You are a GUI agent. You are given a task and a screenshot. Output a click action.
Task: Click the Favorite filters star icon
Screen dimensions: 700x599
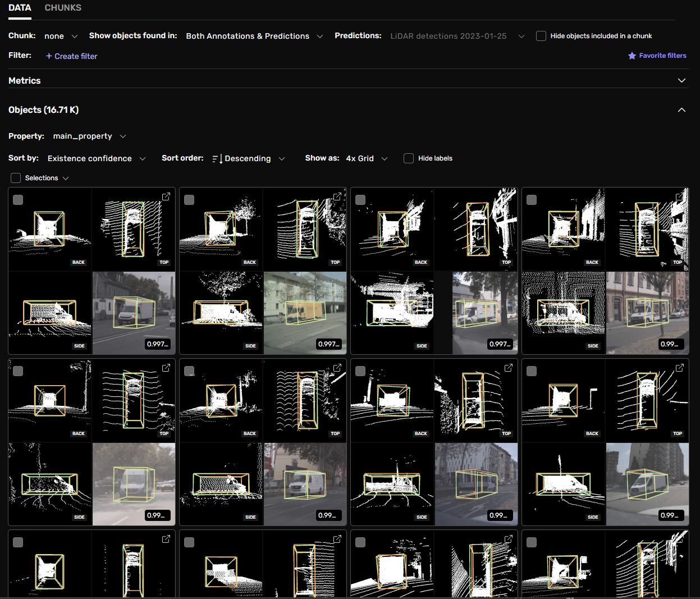632,56
